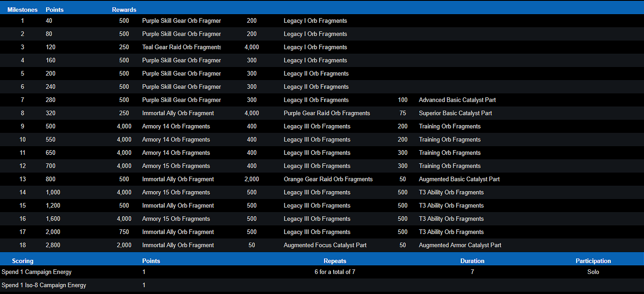Select Advanced Basic Catalyst Part cell
The image size is (644, 294).
tap(457, 100)
